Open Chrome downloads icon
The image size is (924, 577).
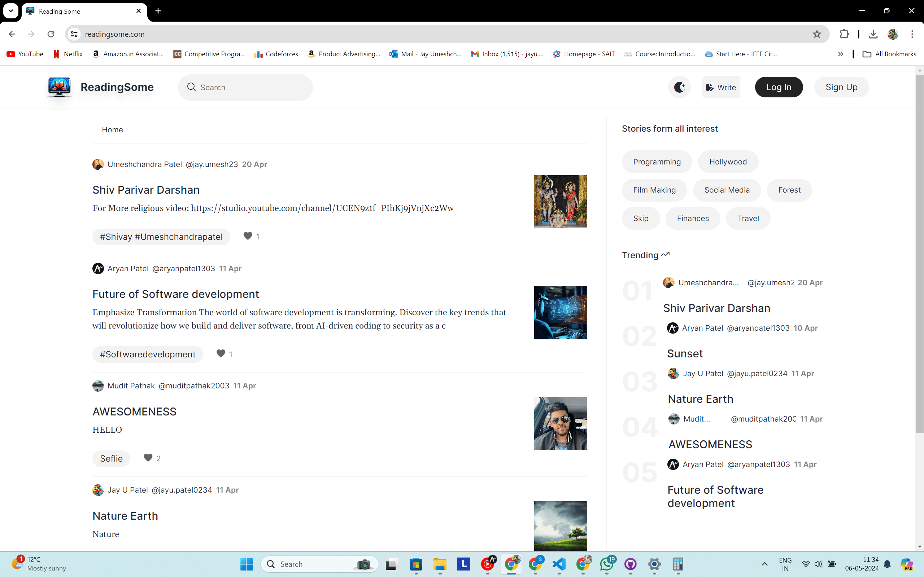coord(873,34)
